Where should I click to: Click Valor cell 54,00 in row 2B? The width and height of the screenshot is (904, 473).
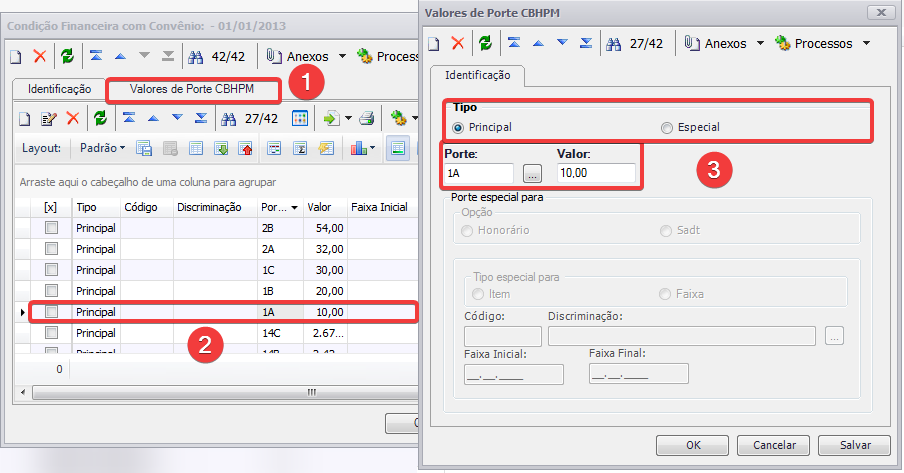click(x=325, y=228)
